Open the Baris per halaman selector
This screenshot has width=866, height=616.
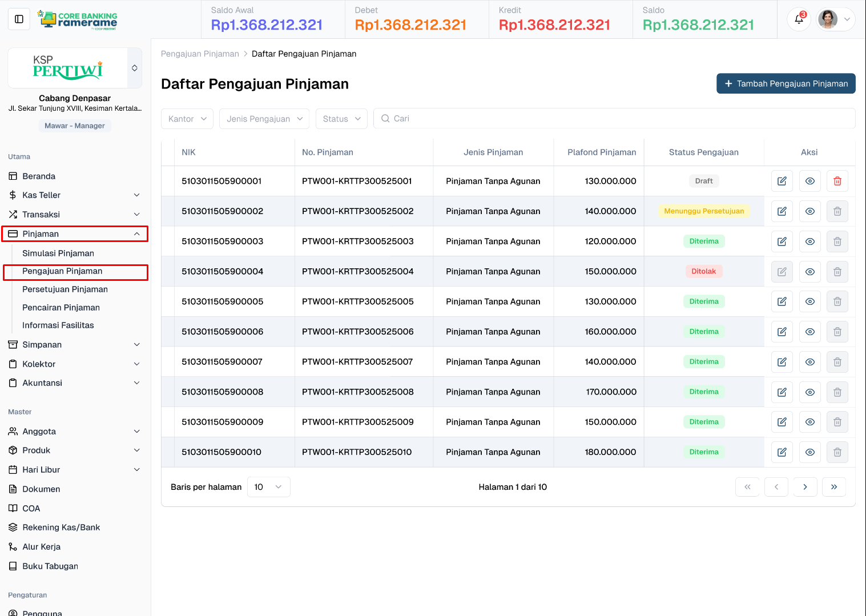[268, 486]
